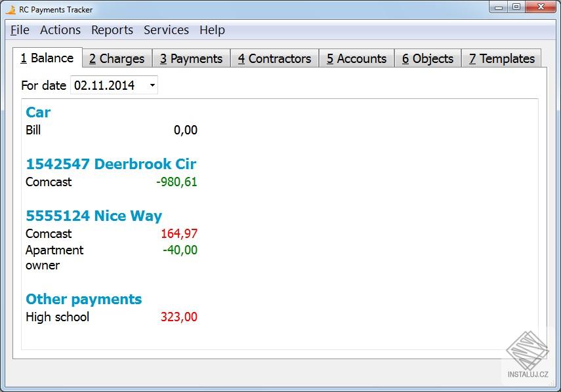Click the -40,00 balance value

180,250
